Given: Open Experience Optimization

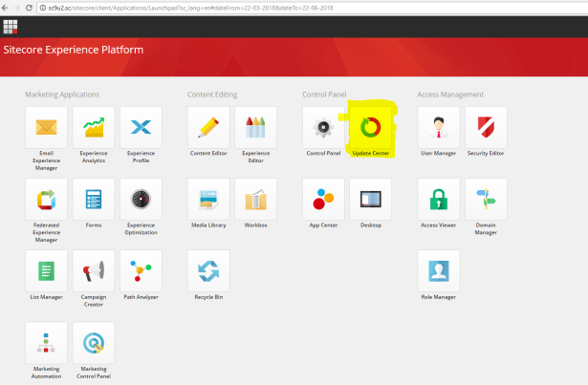Looking at the screenshot, I should coord(141,199).
